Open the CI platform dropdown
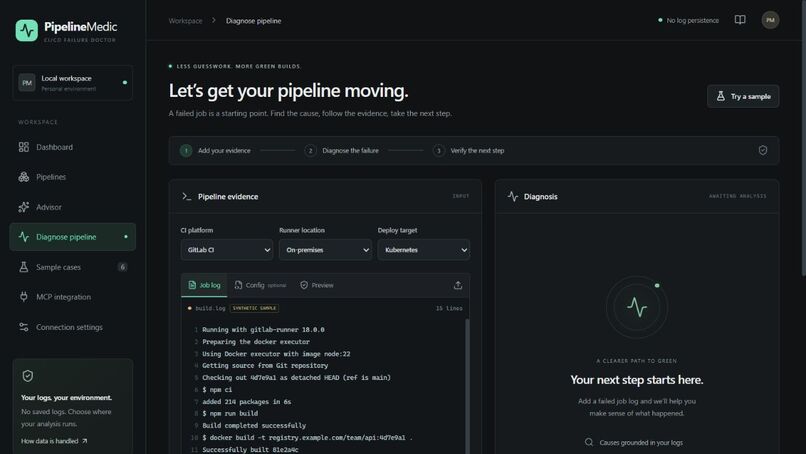 click(x=227, y=250)
